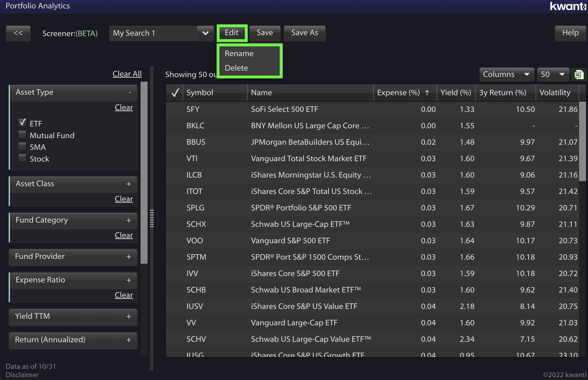Expand the Asset Class filter
The width and height of the screenshot is (588, 380).
[x=129, y=184]
